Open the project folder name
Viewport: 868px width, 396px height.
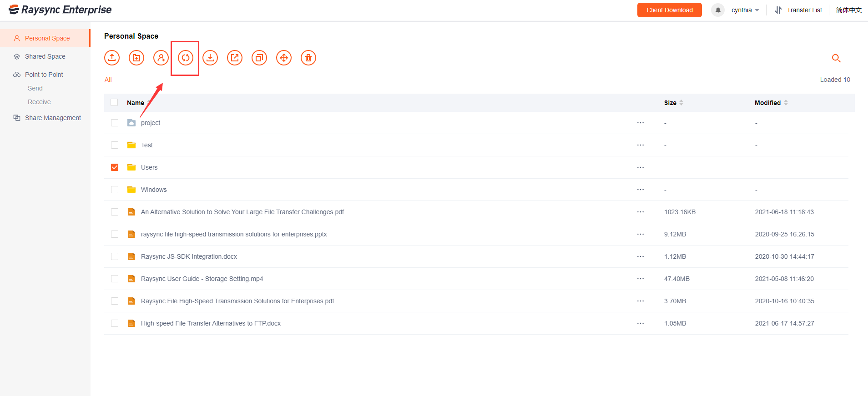tap(151, 123)
